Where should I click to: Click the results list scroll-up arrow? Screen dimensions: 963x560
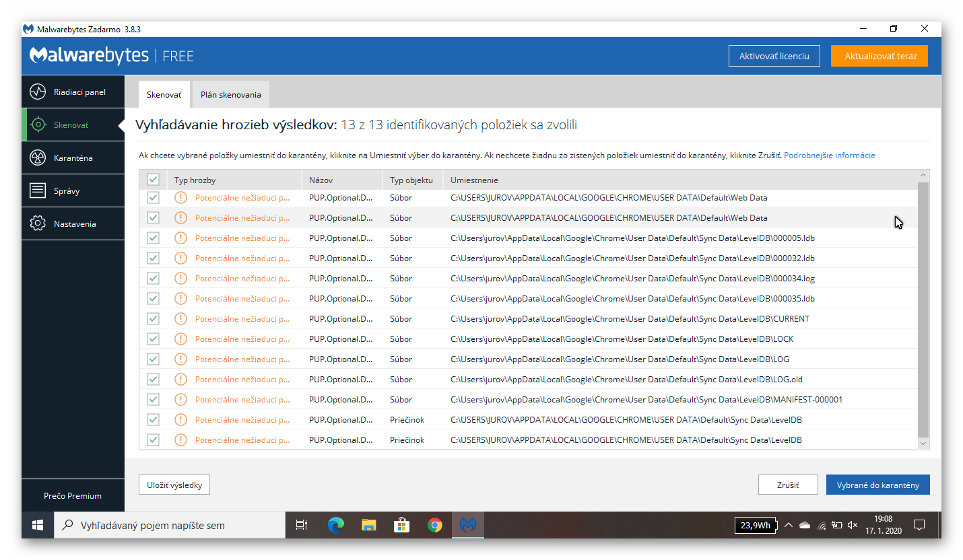(x=923, y=176)
